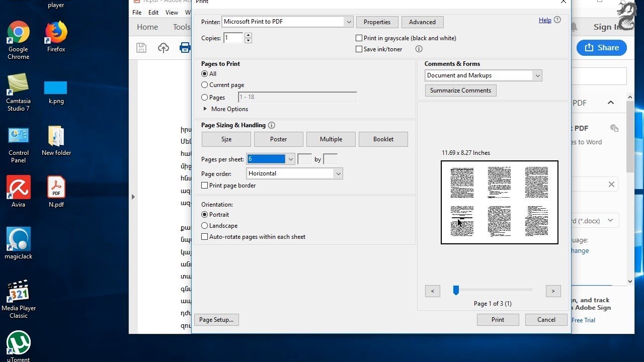Click the upload to cloud icon
The width and height of the screenshot is (644, 362).
[x=164, y=48]
